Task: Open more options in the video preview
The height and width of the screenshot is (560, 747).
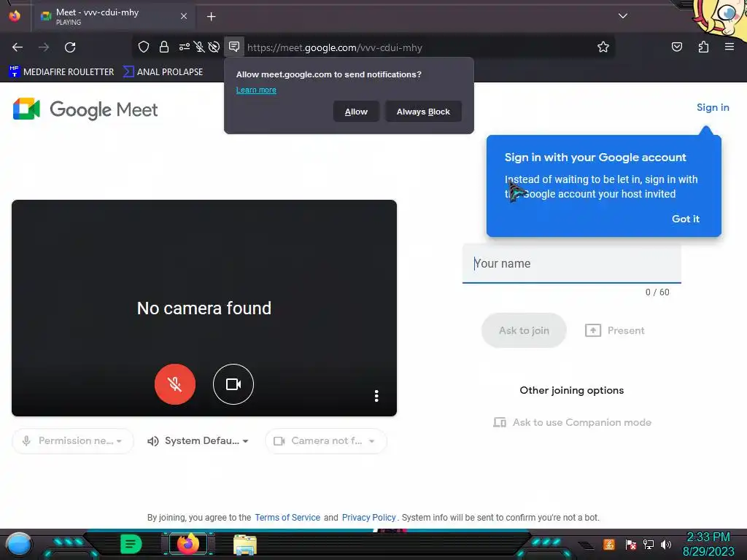Action: click(x=376, y=396)
